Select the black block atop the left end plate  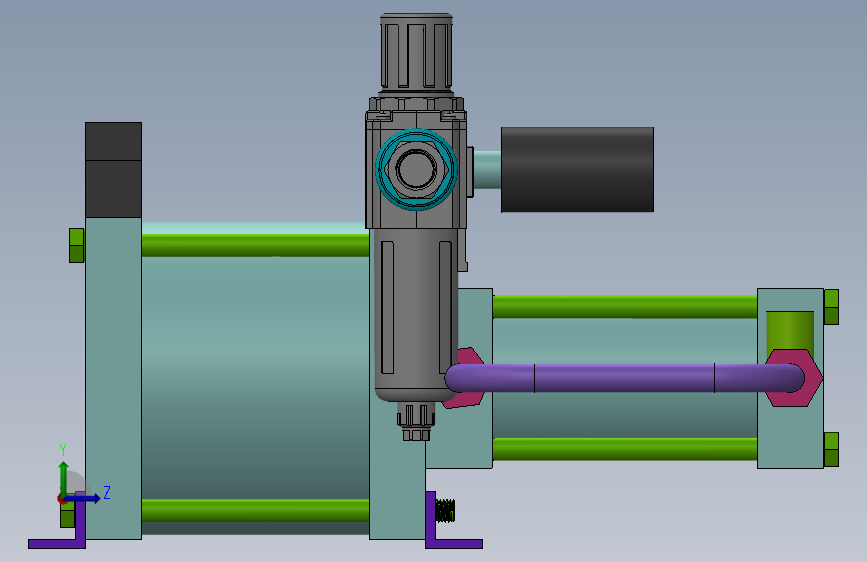113,170
